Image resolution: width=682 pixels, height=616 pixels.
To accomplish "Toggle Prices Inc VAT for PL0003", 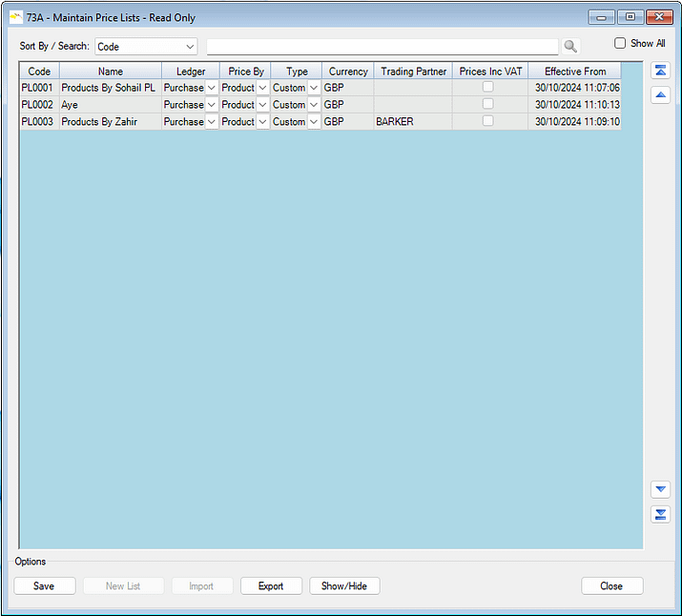I will (x=487, y=122).
